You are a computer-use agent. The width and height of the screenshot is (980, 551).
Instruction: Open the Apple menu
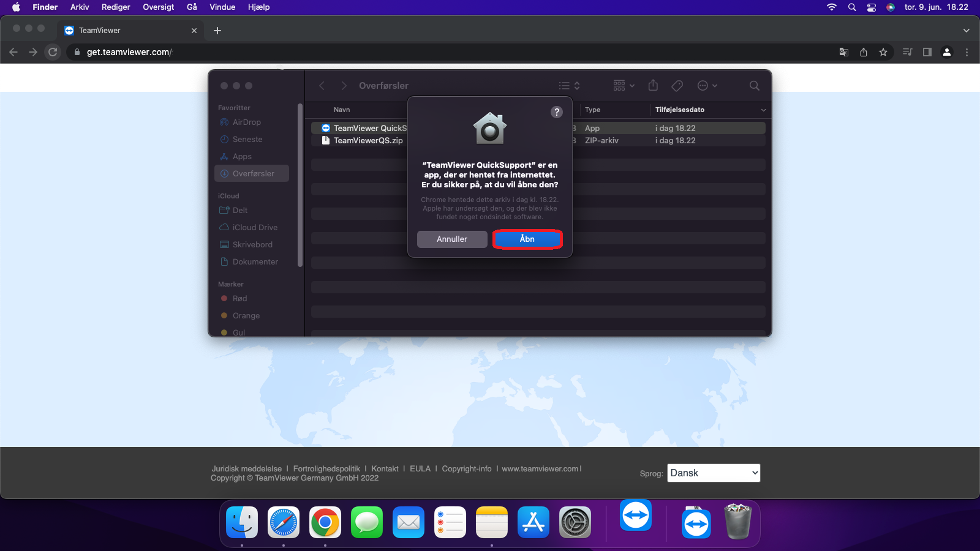(x=16, y=7)
